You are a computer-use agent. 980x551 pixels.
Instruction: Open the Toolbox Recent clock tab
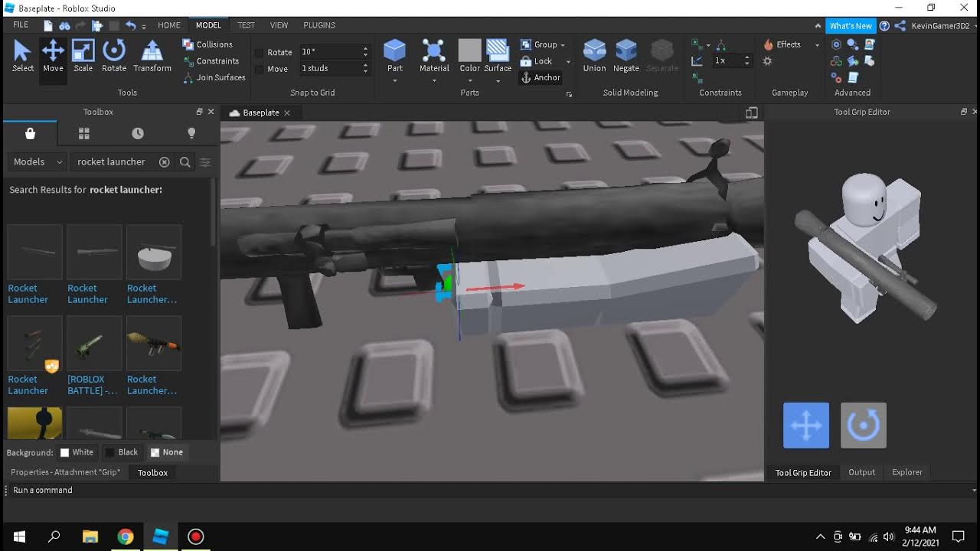138,133
